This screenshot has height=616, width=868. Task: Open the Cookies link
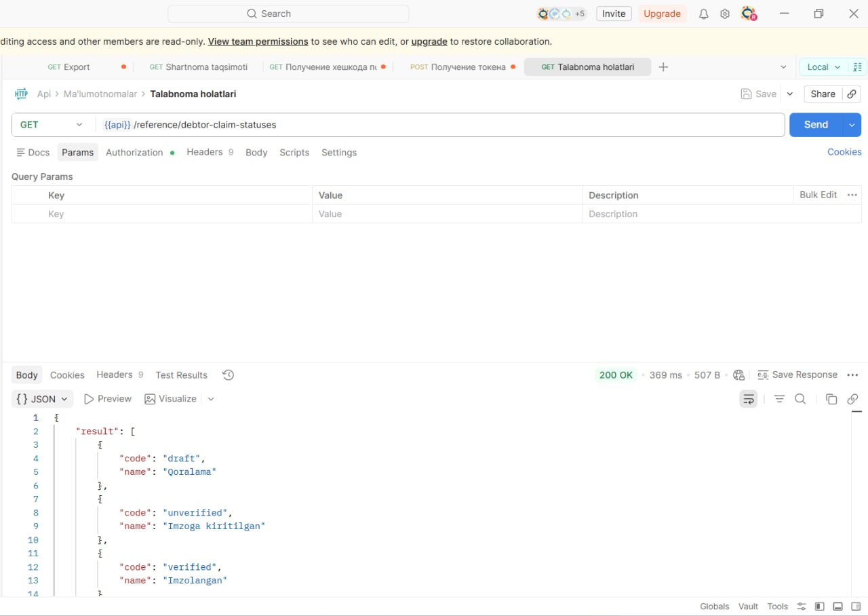point(844,152)
